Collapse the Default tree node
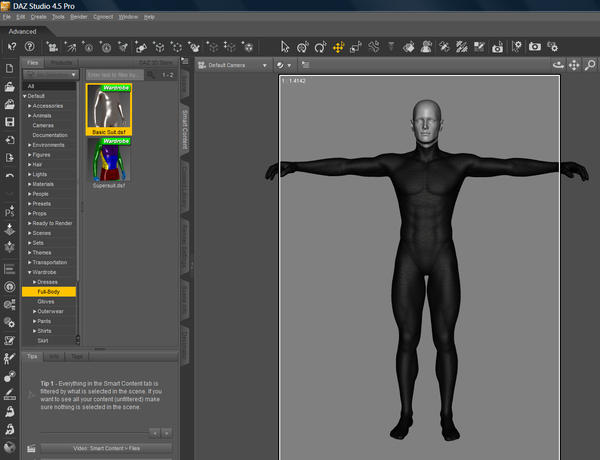Viewport: 600px width, 460px height. pos(24,96)
